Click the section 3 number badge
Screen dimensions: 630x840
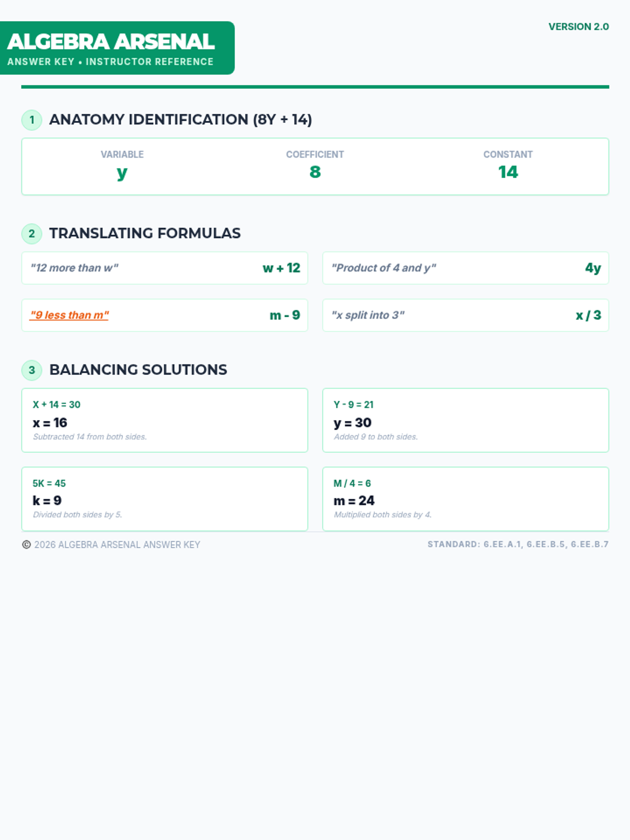pos(31,370)
